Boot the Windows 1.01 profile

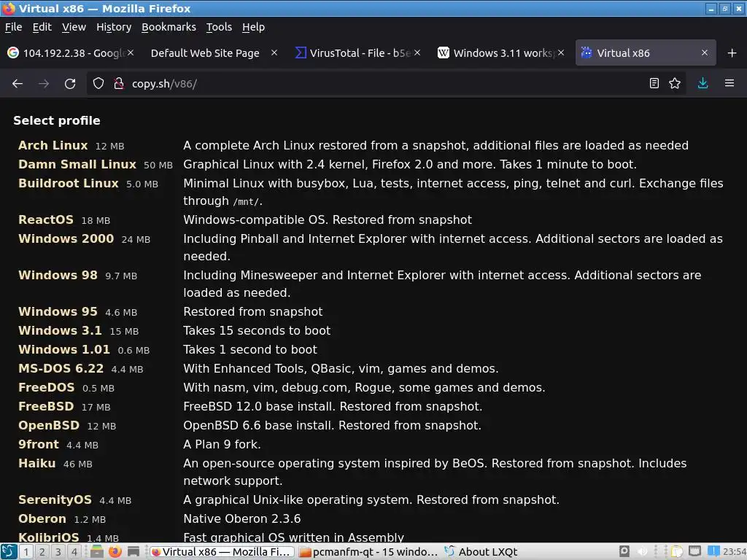tap(64, 349)
